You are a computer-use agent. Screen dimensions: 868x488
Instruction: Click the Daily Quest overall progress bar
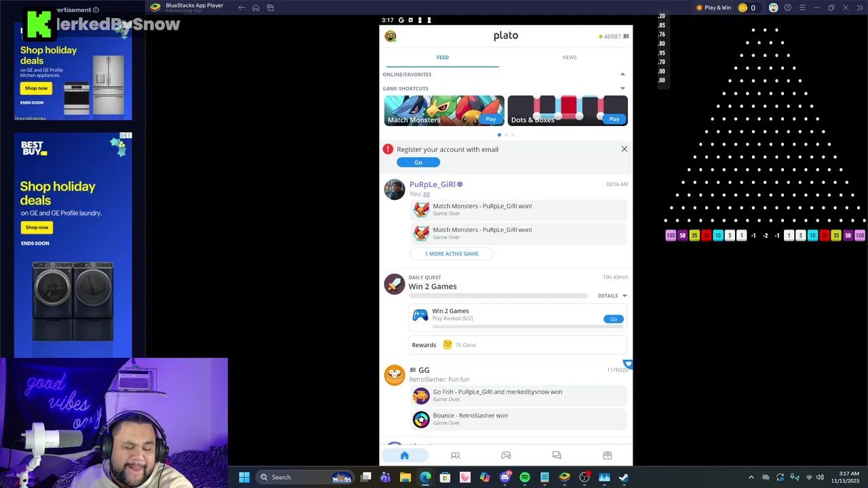[x=498, y=296]
